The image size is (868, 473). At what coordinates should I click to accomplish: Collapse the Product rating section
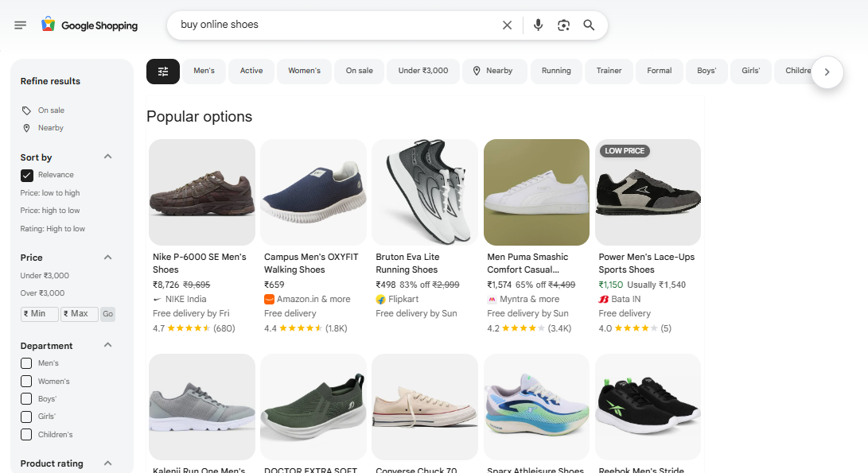108,463
